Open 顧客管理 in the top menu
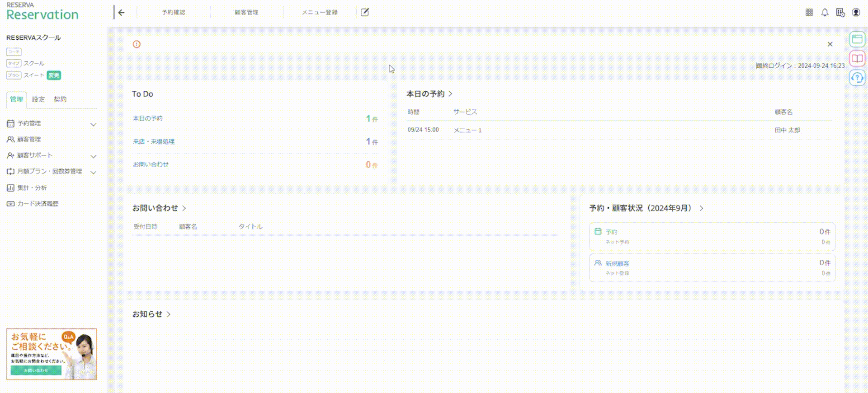868x393 pixels. point(246,13)
